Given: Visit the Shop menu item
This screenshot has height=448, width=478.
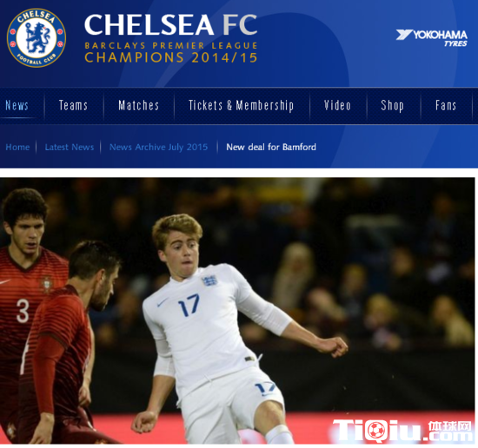Looking at the screenshot, I should tap(392, 105).
